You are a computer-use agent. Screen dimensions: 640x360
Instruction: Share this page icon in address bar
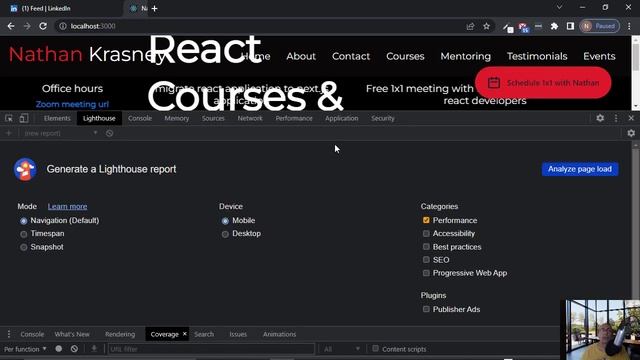470,26
